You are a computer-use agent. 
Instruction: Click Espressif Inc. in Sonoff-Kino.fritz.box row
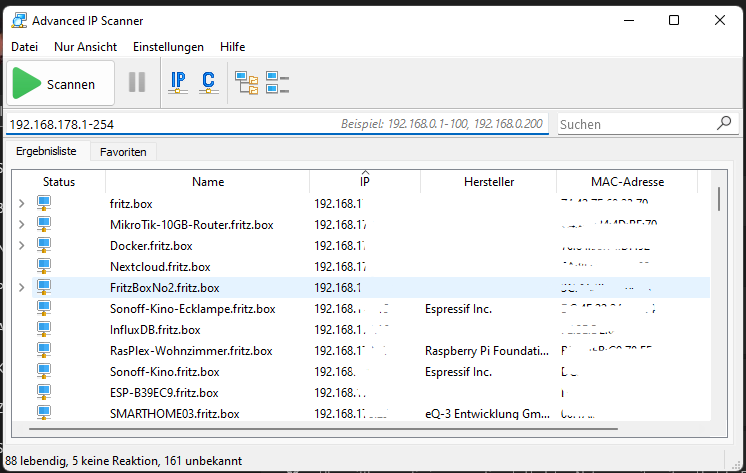coord(458,372)
